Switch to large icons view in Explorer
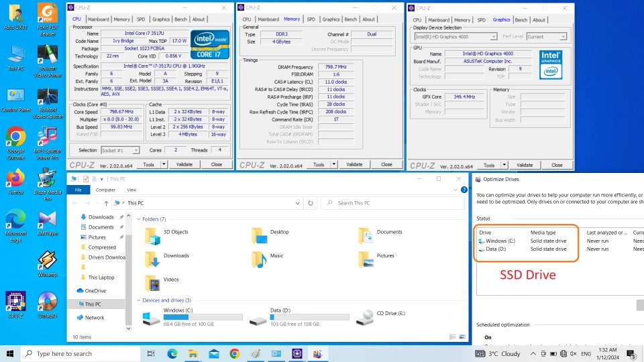This screenshot has width=644, height=362. 462,337
